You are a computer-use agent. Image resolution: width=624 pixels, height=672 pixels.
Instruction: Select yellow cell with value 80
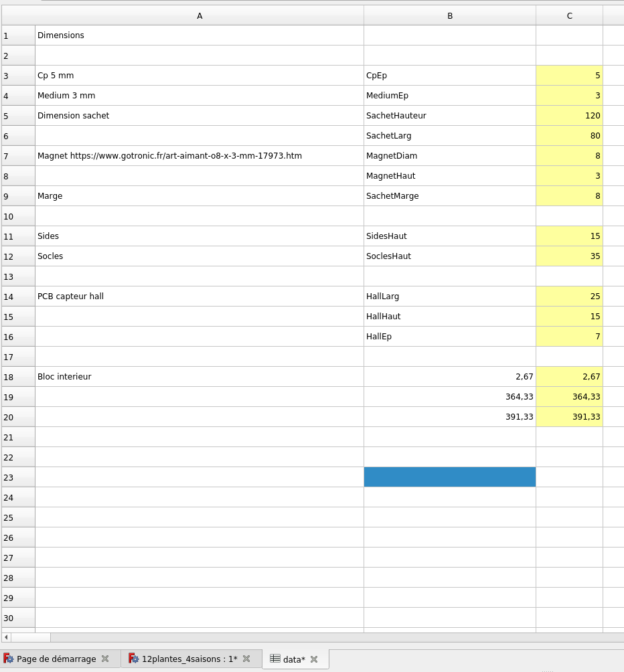pos(569,136)
